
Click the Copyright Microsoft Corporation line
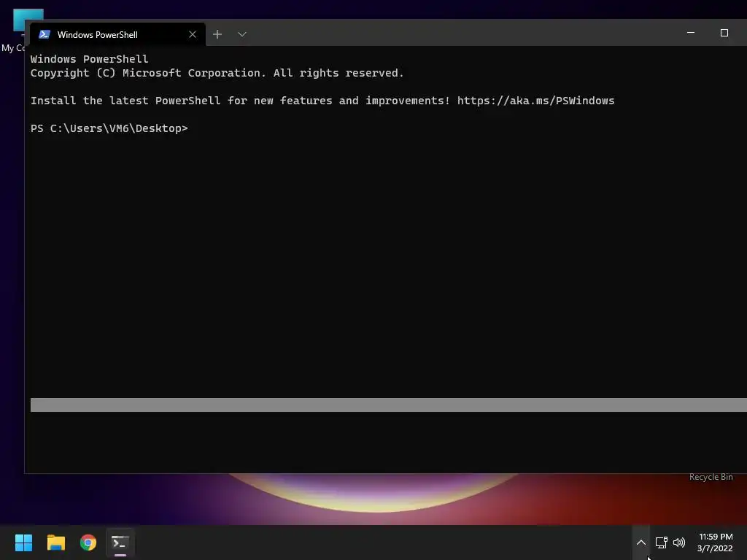pyautogui.click(x=217, y=73)
